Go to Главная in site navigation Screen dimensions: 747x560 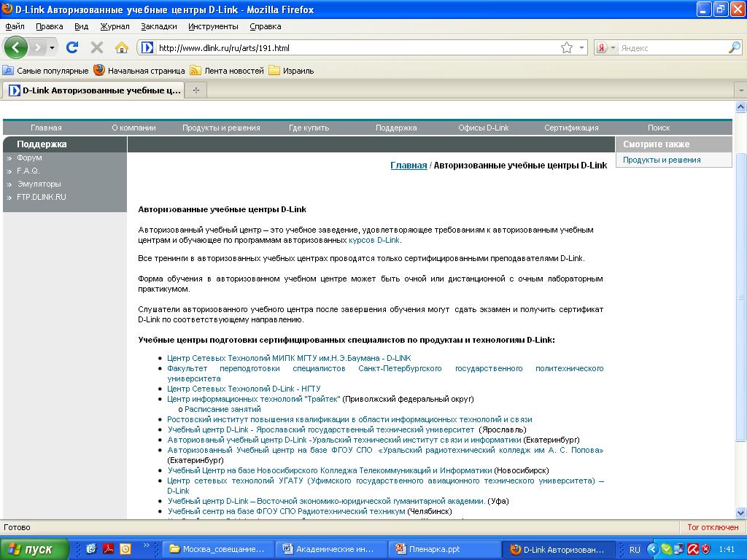click(x=46, y=128)
